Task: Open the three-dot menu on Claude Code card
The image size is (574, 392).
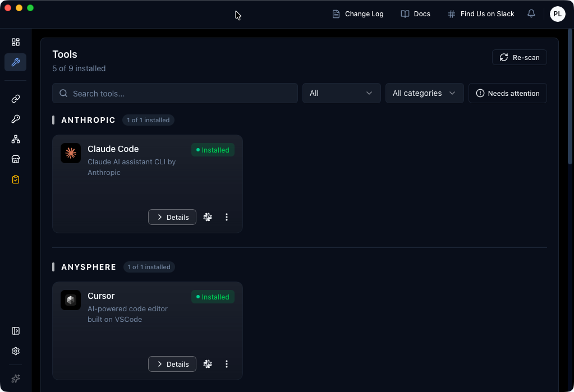Action: click(227, 217)
